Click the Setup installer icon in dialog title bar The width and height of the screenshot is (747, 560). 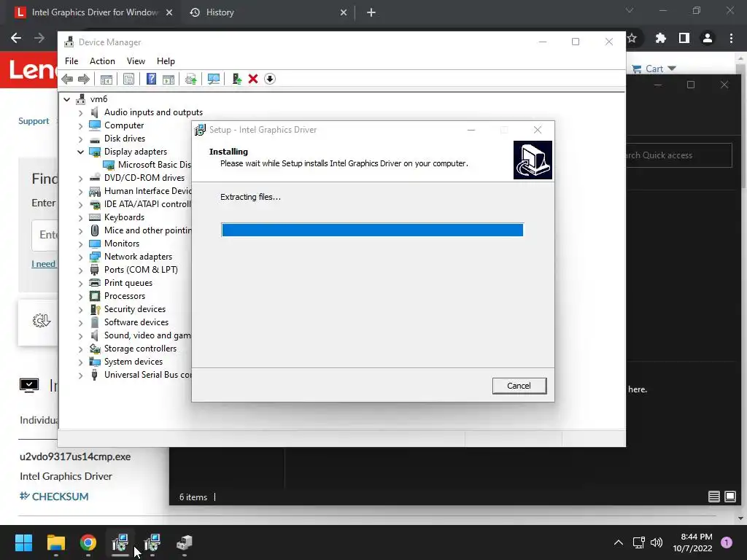[x=200, y=130]
